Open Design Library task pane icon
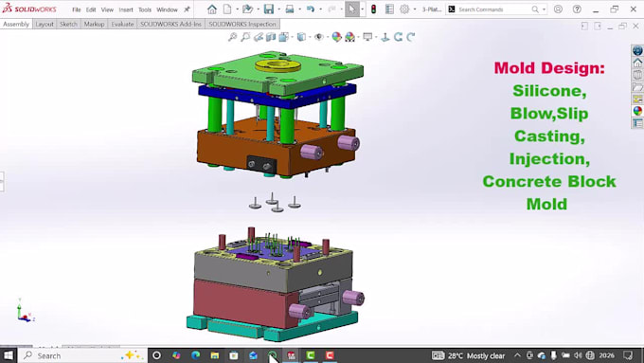Screen dimensions: 644x363 click(x=637, y=75)
